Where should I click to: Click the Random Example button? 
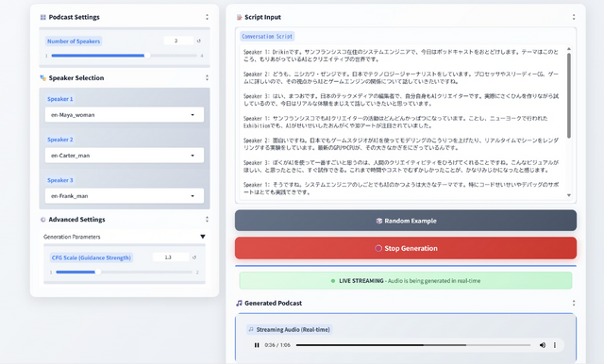point(406,221)
